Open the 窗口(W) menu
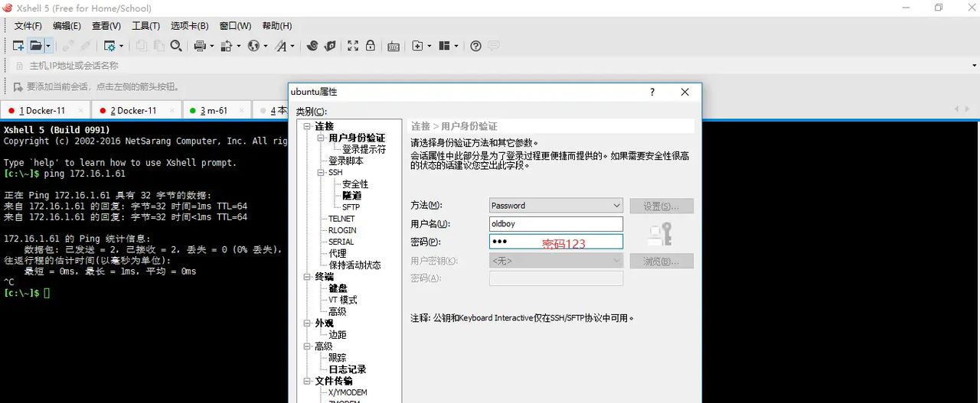This screenshot has width=980, height=403. pos(235,26)
